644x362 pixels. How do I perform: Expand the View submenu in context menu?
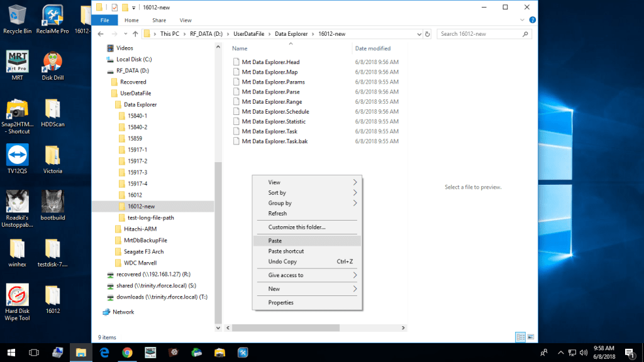(x=306, y=182)
